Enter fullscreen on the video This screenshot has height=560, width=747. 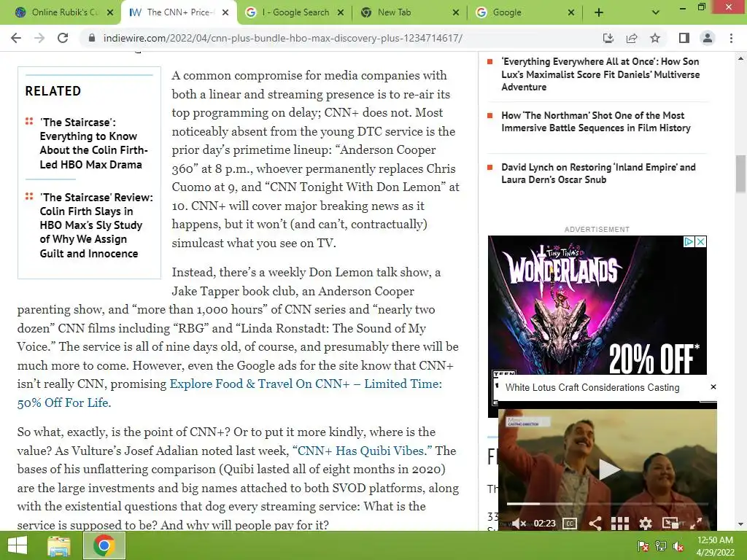tap(696, 524)
